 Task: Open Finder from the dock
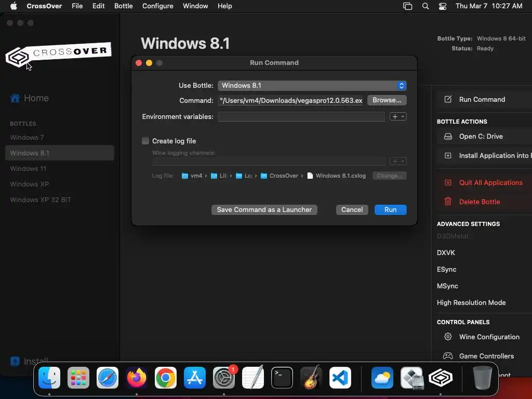49,378
